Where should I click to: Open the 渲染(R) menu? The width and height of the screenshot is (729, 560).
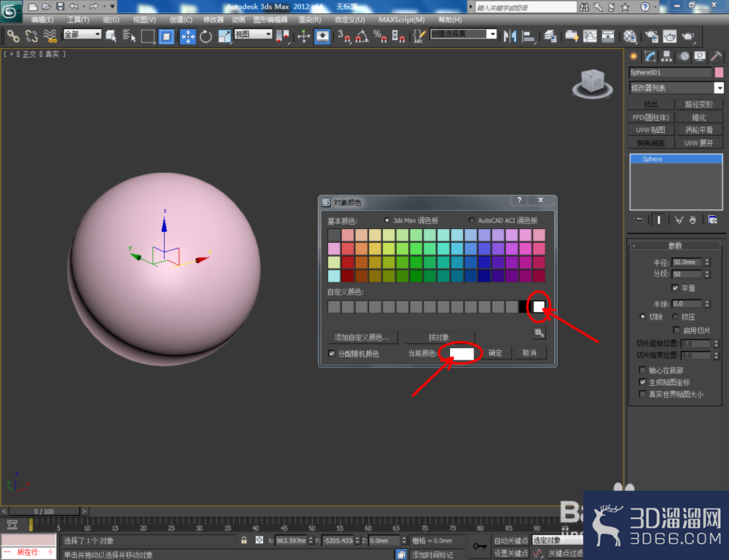tap(310, 20)
